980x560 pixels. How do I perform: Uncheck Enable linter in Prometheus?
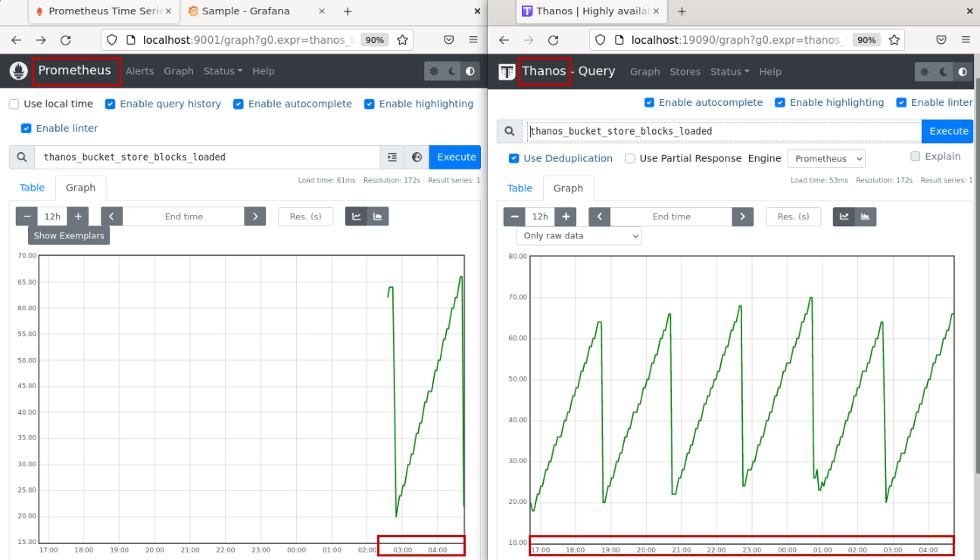(x=27, y=128)
